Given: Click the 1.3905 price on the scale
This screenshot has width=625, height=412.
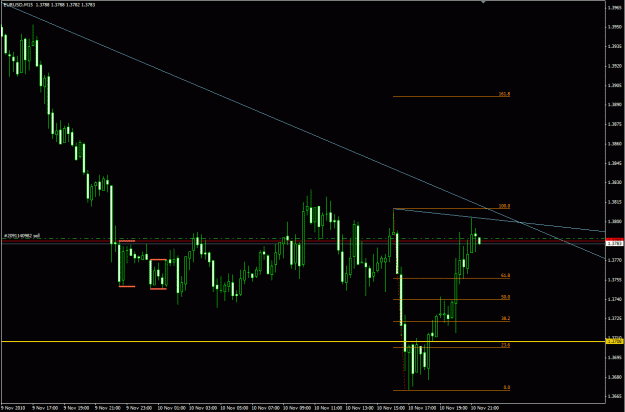Looking at the screenshot, I should click(x=615, y=85).
